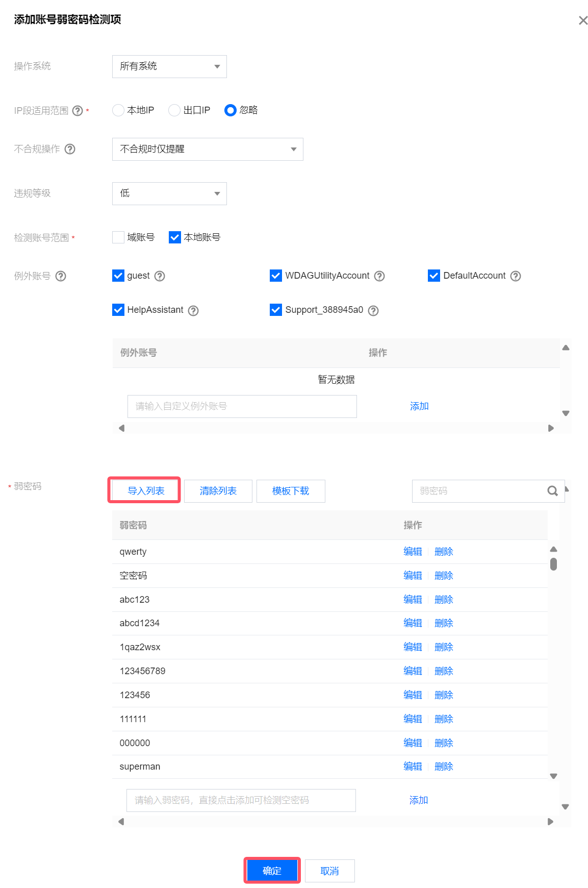The image size is (588, 888).
Task: Show help icon next to guest account
Action: coord(160,276)
